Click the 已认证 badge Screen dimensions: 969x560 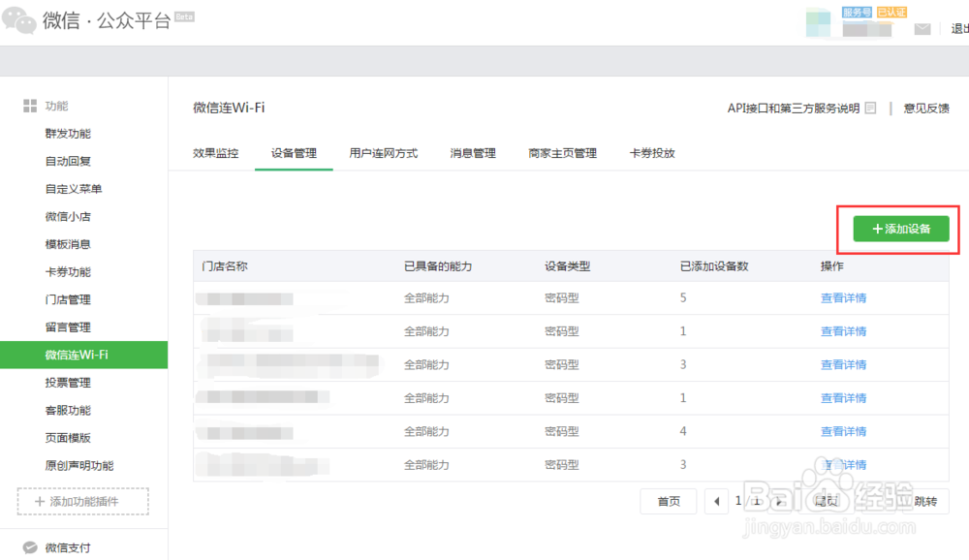pos(891,13)
